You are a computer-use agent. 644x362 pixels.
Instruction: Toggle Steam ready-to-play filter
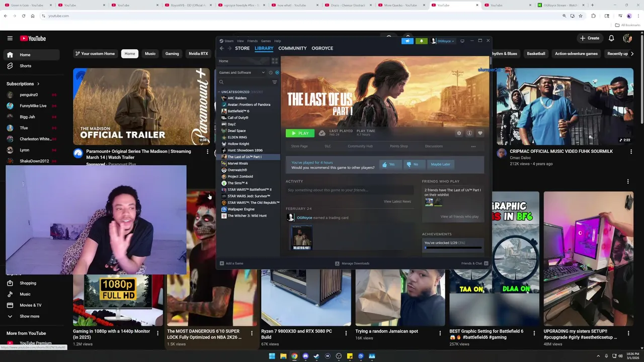coord(277,72)
